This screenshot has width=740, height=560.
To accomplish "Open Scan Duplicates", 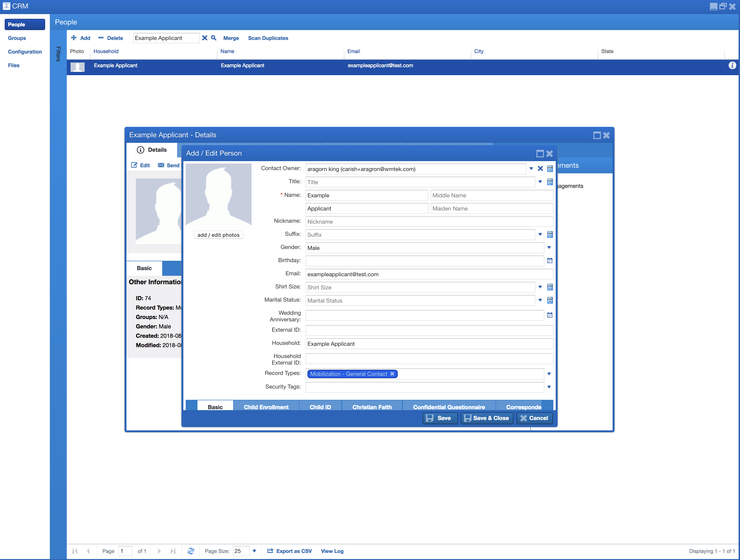I will tap(268, 38).
